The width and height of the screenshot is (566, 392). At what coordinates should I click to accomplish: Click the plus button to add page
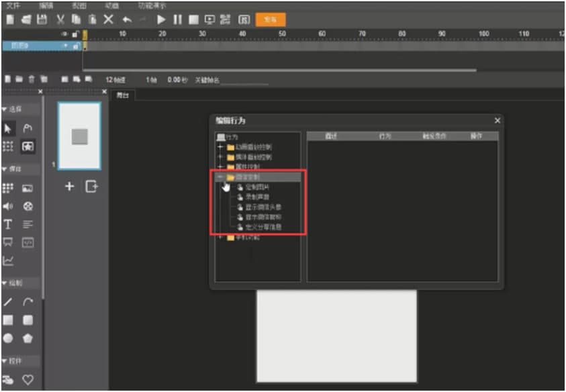69,187
